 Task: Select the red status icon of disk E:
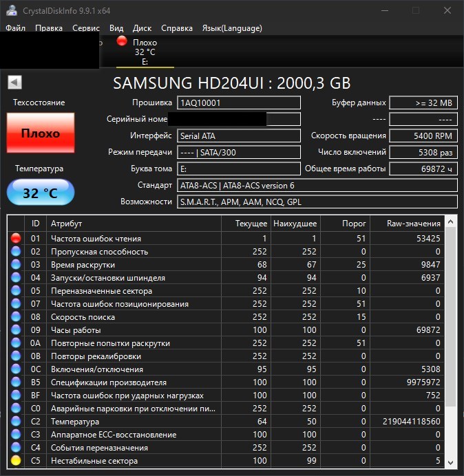pyautogui.click(x=122, y=41)
